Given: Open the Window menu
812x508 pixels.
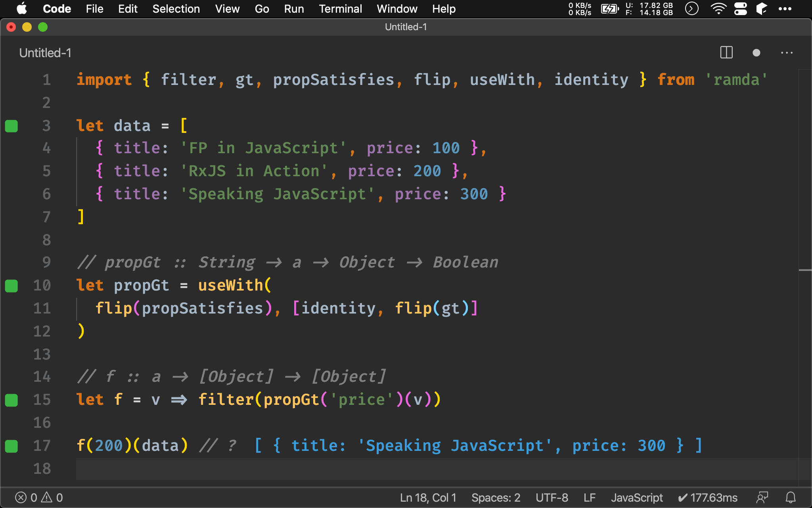Looking at the screenshot, I should (397, 9).
